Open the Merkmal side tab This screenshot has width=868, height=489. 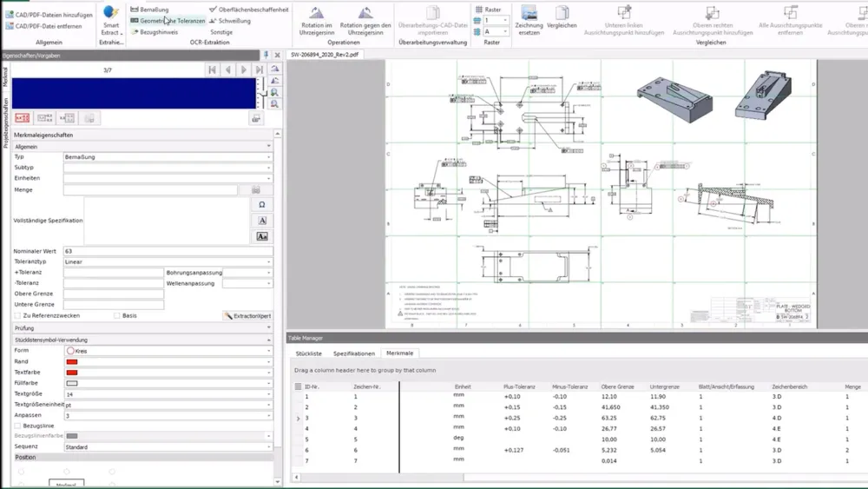tap(5, 76)
